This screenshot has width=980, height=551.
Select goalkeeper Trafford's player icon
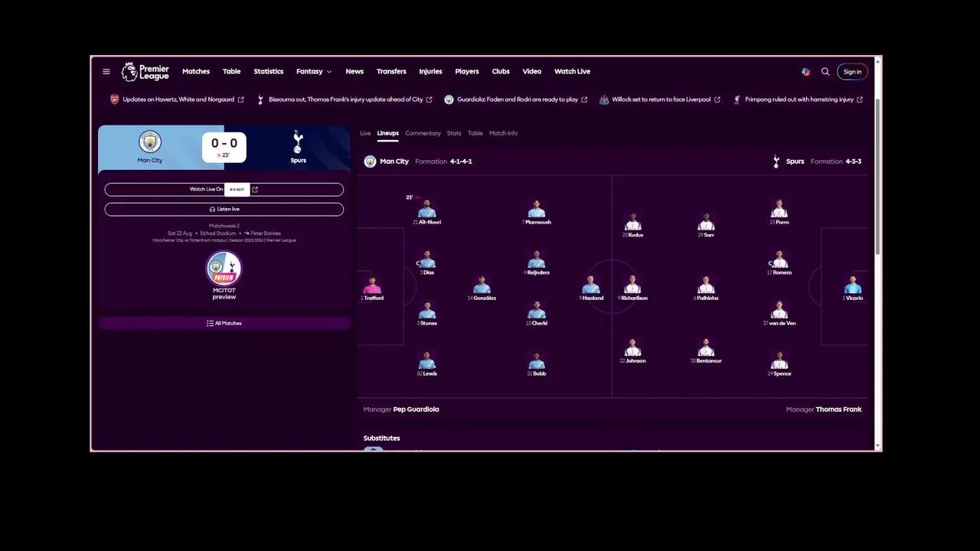tap(372, 286)
